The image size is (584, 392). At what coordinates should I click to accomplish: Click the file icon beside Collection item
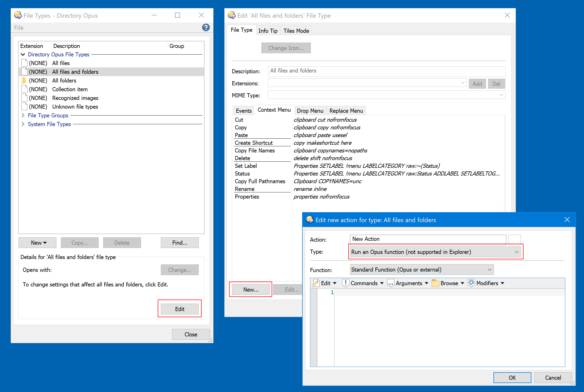tap(24, 89)
